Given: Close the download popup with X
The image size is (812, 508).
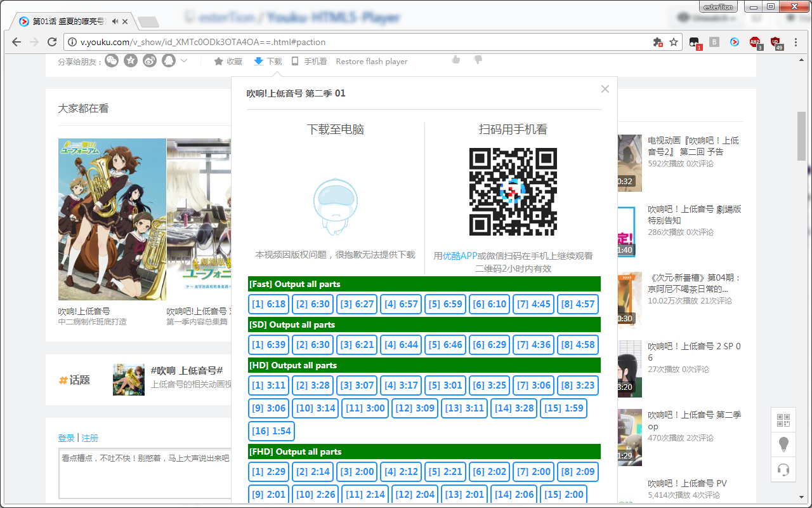Looking at the screenshot, I should pyautogui.click(x=605, y=89).
